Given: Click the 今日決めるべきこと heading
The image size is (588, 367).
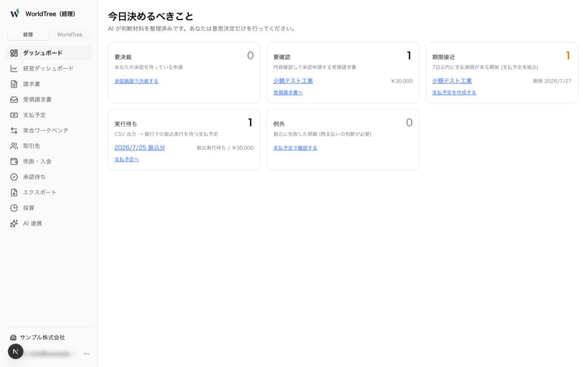Looking at the screenshot, I should (x=151, y=16).
